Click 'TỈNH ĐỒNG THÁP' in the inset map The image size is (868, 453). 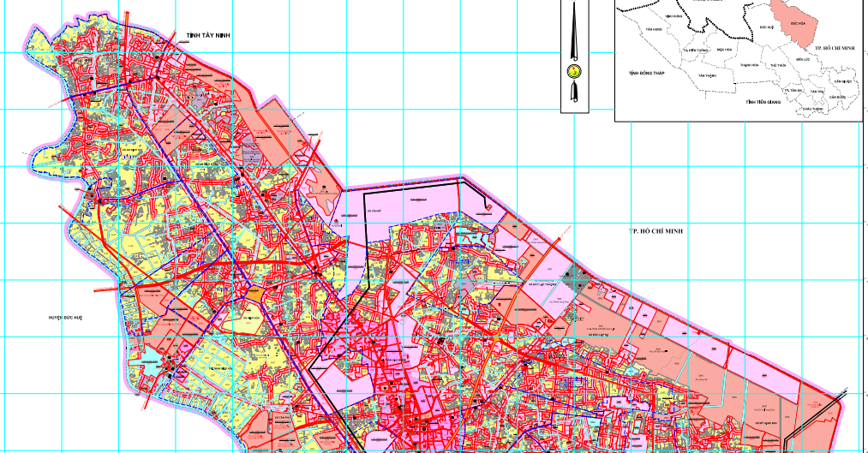tap(647, 73)
